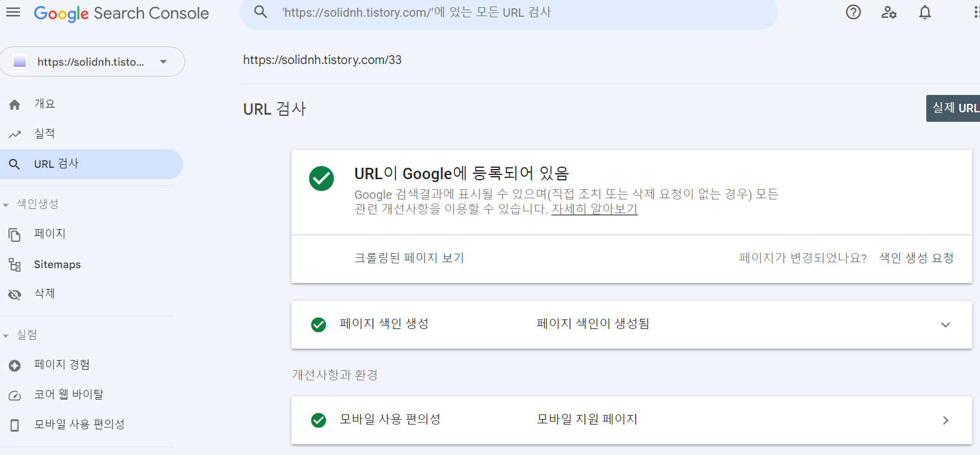Open user and permission settings icon
The image size is (980, 455).
pos(889,12)
